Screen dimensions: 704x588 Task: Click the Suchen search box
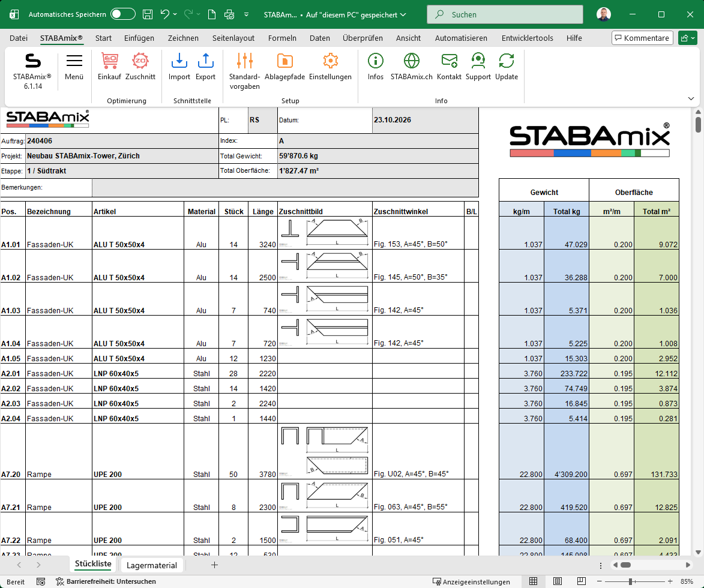click(x=505, y=14)
